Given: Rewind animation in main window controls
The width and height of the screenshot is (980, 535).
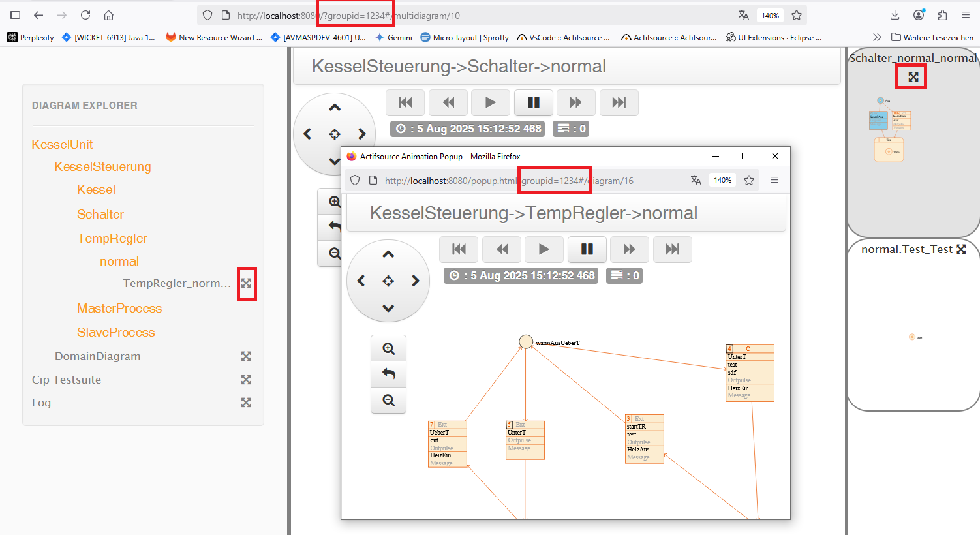Looking at the screenshot, I should pyautogui.click(x=448, y=102).
